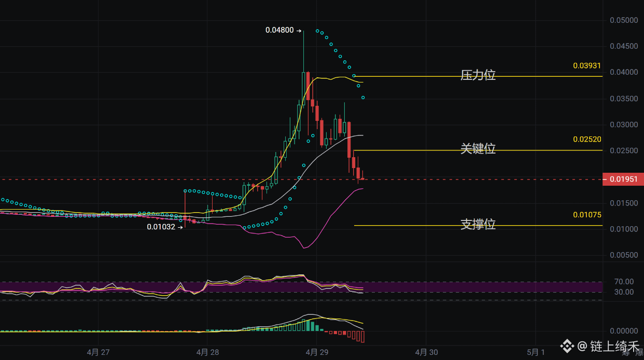
Task: Click the 4月 29 date label
Action: (x=316, y=352)
